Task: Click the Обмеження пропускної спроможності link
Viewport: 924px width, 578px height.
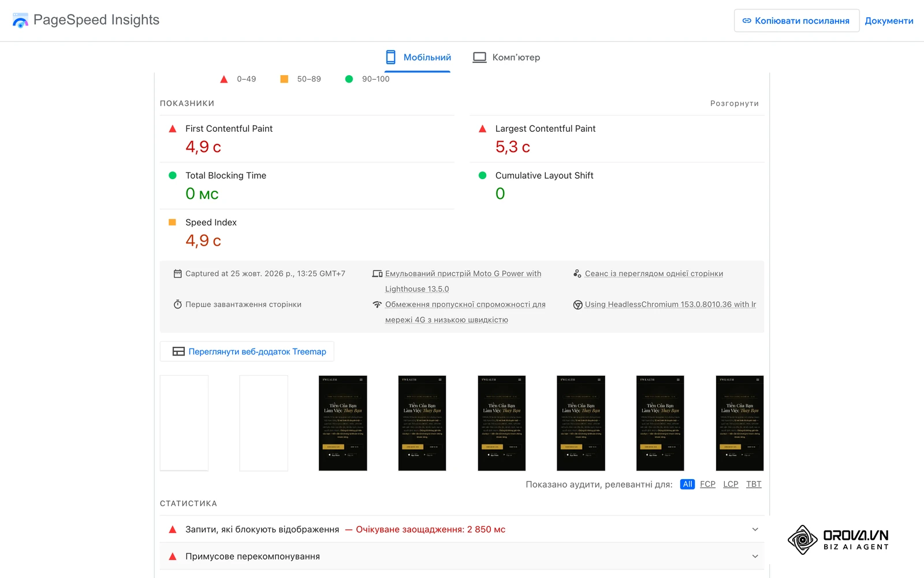Action: click(465, 312)
